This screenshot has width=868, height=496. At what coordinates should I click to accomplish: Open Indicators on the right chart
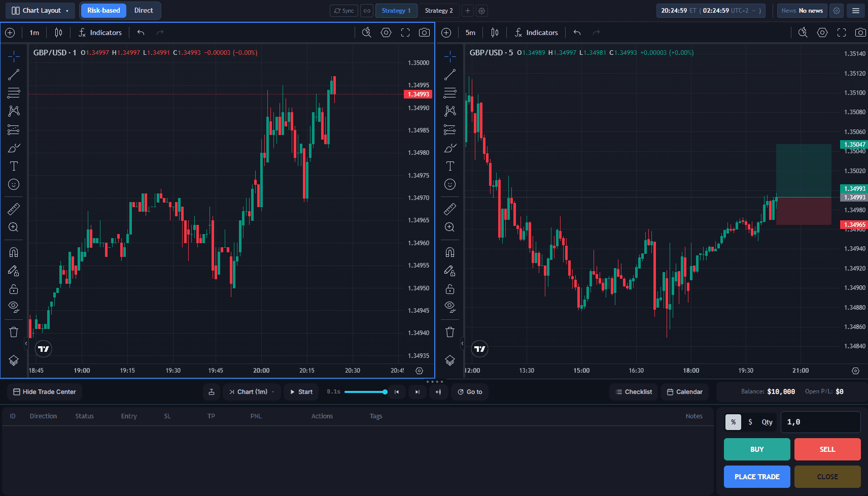(537, 32)
